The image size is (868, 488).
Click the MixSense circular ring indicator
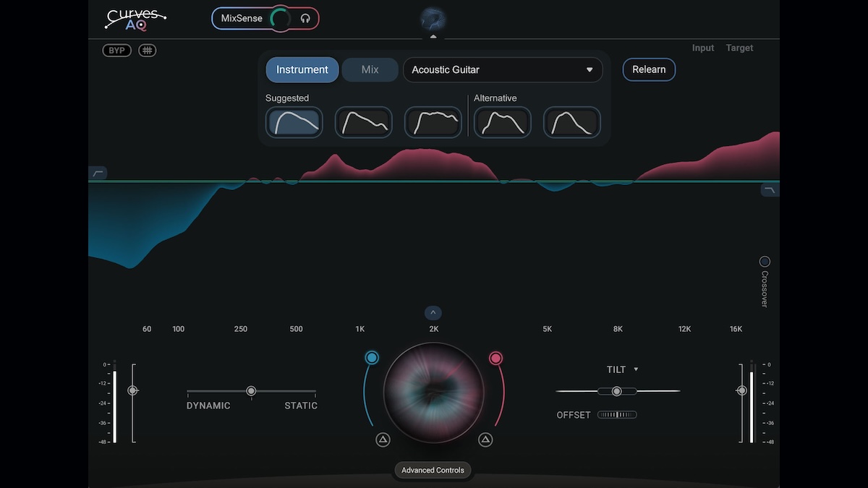coord(281,19)
